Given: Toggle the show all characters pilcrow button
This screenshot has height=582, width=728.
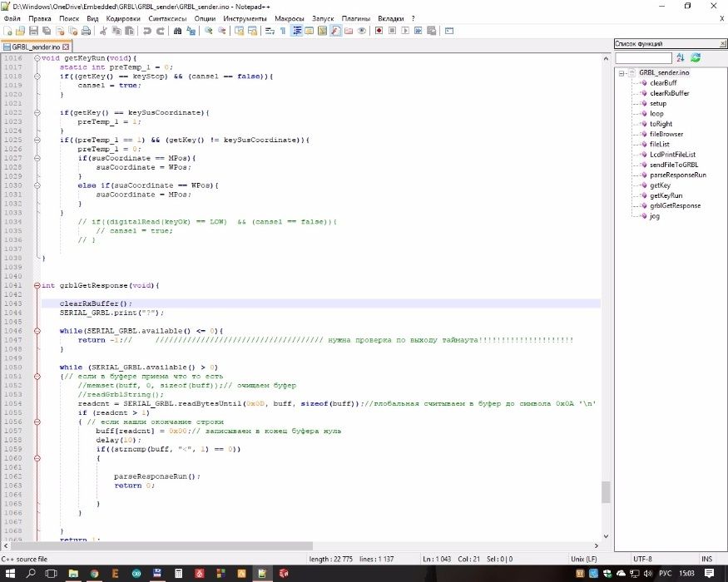Looking at the screenshot, I should pyautogui.click(x=283, y=31).
